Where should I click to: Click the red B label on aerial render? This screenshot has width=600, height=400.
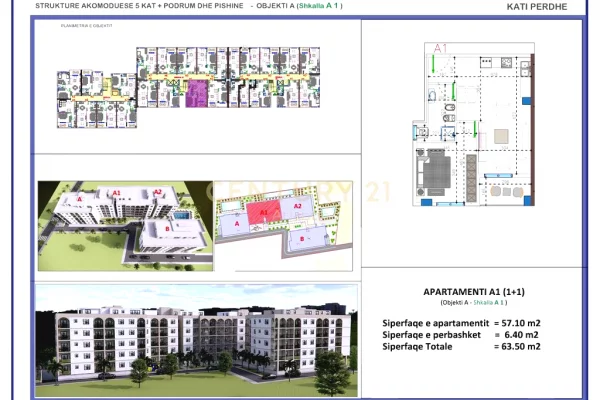167,229
